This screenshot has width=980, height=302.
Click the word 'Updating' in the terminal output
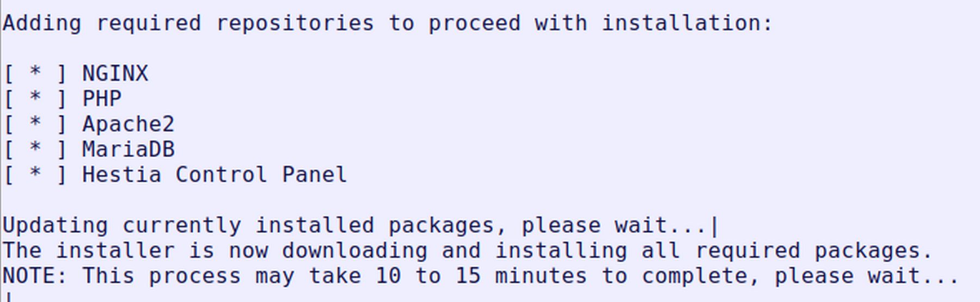pyautogui.click(x=56, y=226)
